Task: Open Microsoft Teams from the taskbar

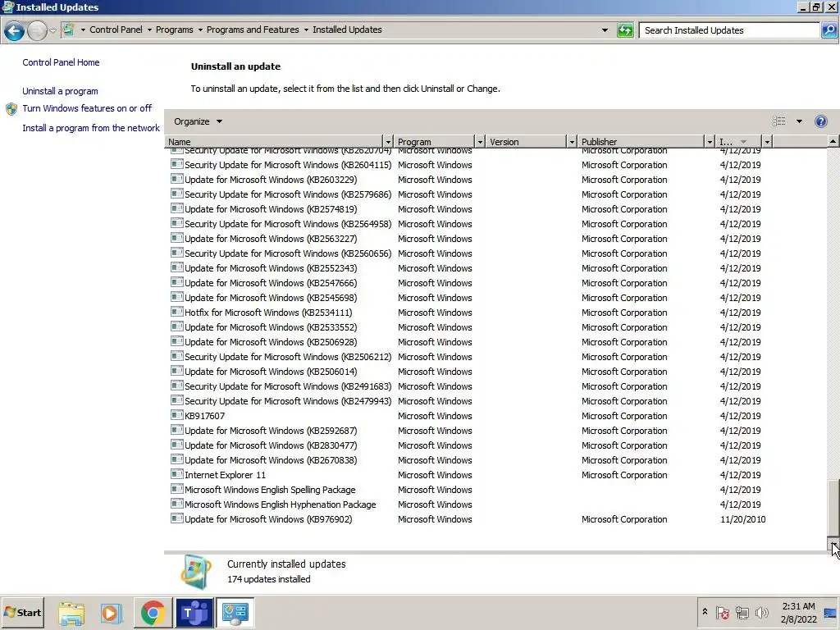Action: (x=194, y=613)
